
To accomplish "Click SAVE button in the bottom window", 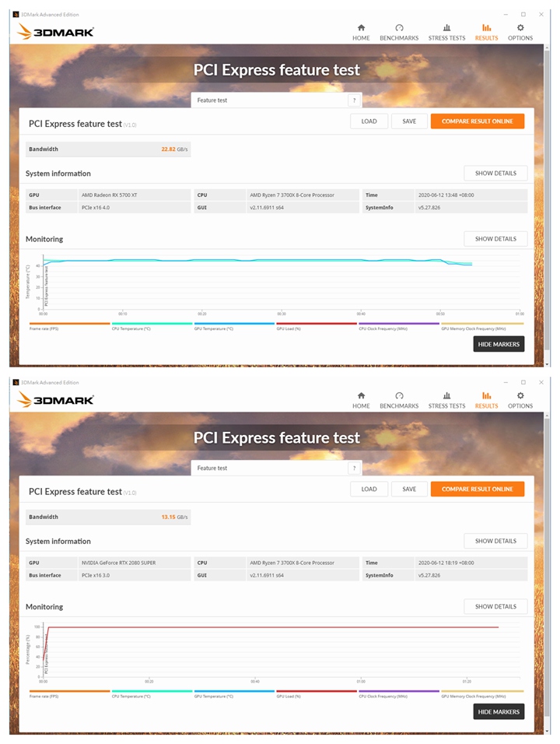I will point(409,490).
